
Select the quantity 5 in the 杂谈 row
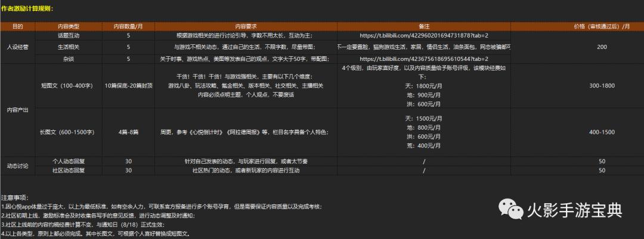[128, 59]
